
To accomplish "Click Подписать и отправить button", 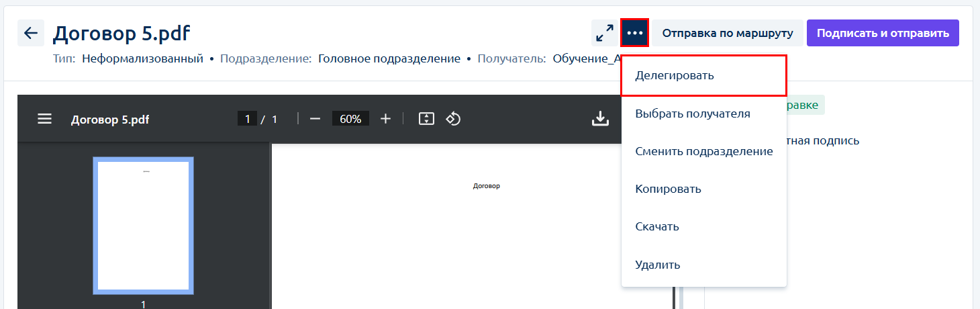I will coord(883,33).
